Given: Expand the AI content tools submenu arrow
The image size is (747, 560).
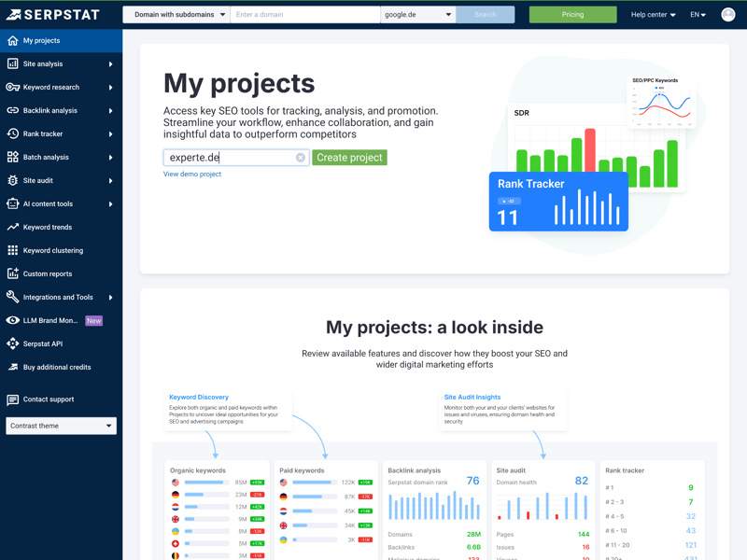Looking at the screenshot, I should 110,203.
